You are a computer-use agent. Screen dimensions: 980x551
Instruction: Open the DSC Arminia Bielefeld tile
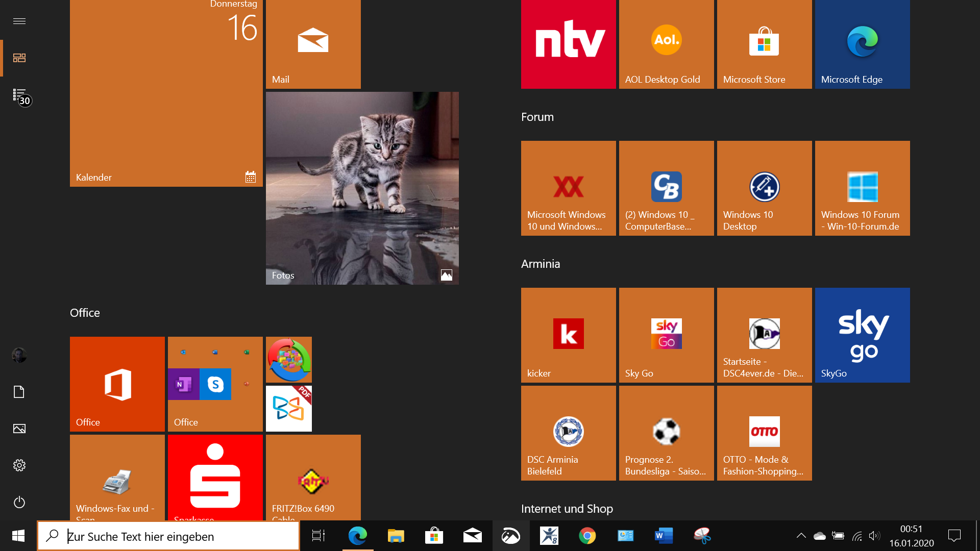tap(568, 433)
